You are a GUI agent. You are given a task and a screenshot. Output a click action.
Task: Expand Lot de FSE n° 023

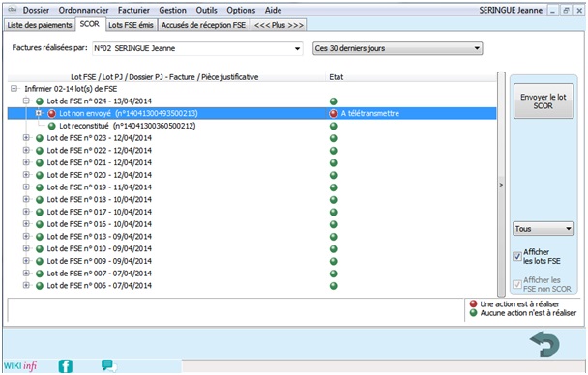[x=26, y=137]
